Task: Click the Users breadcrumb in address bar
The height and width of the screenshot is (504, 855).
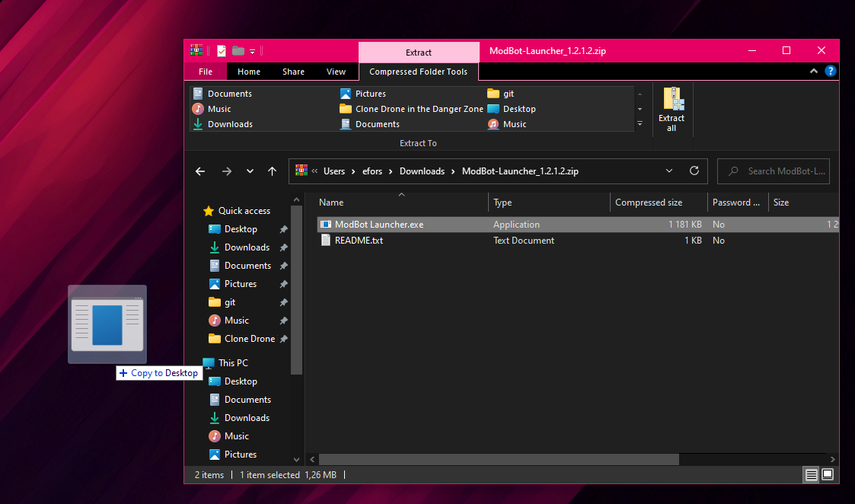Action: [x=334, y=171]
